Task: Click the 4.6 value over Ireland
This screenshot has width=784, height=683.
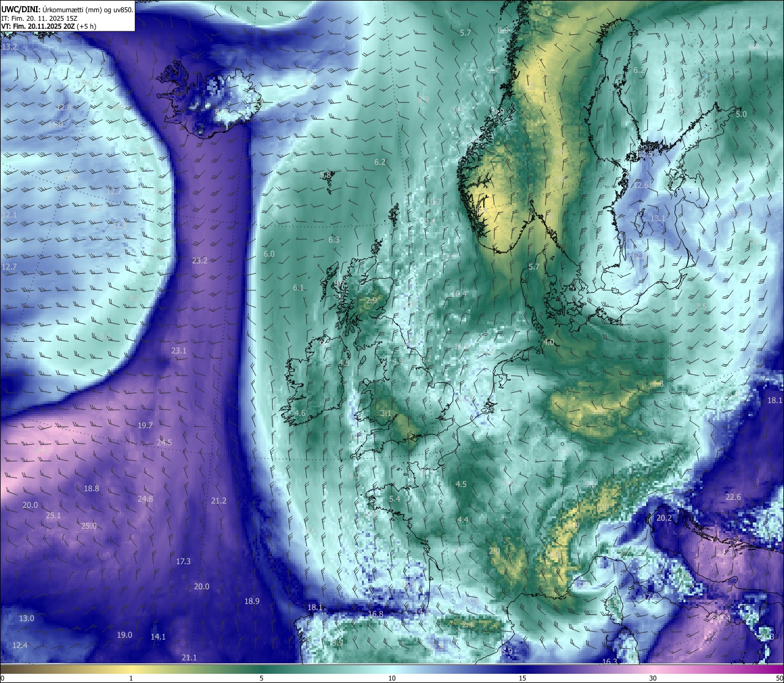Action: [x=300, y=413]
